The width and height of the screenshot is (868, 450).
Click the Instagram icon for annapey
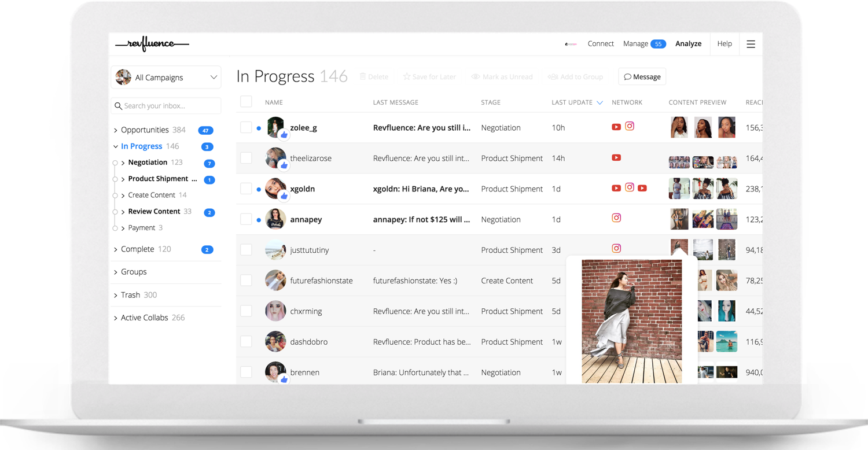pos(616,218)
